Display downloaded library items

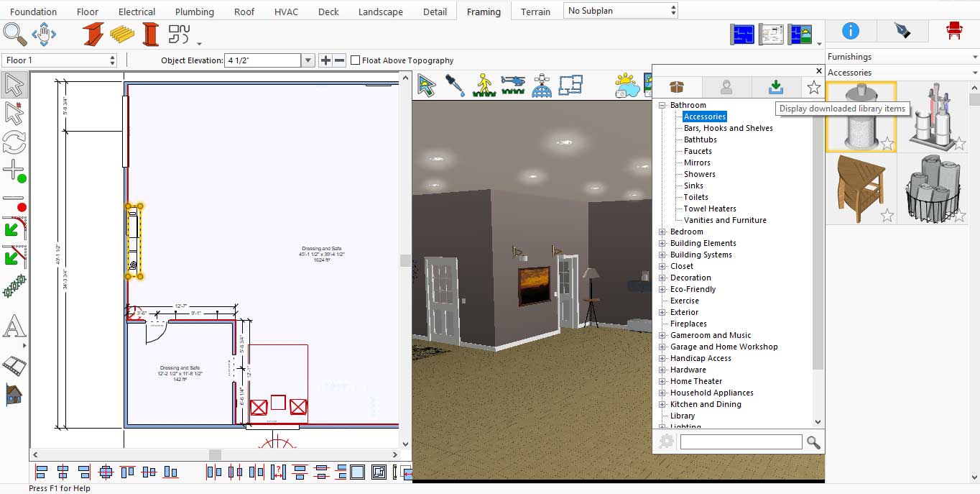point(775,87)
